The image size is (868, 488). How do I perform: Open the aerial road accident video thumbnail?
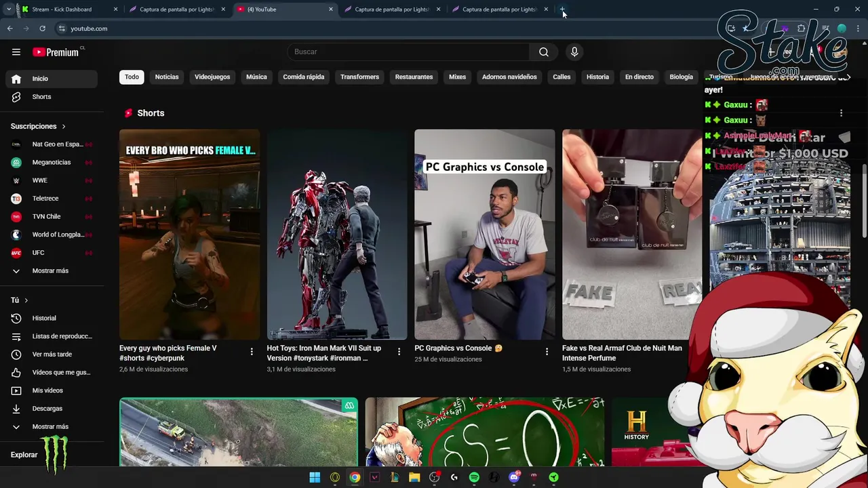click(x=239, y=432)
